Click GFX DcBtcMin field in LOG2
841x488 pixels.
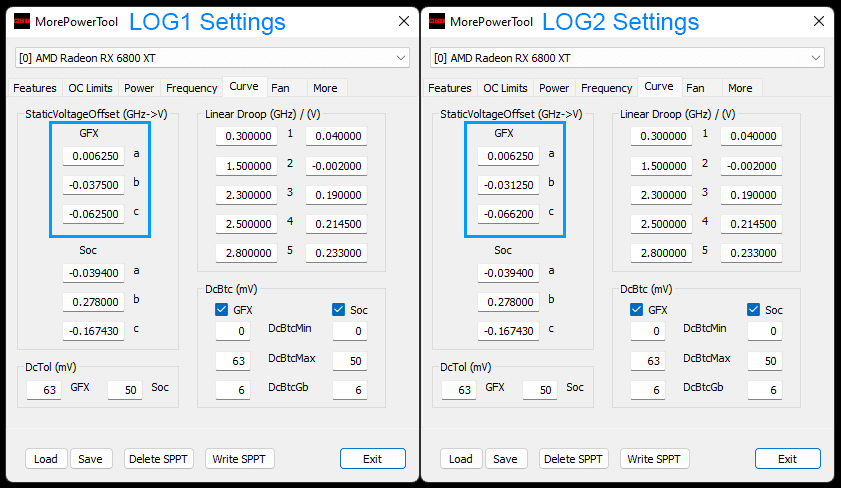[x=648, y=331]
